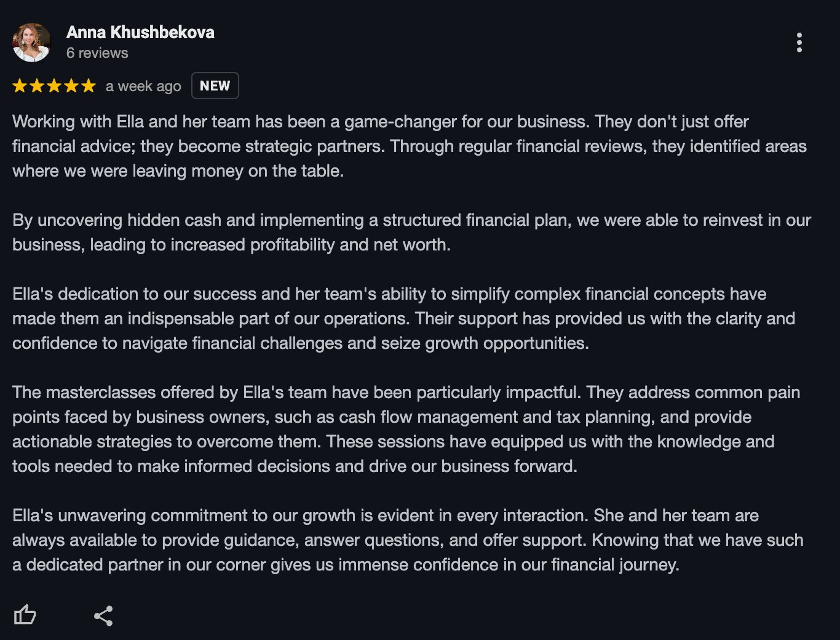Like the review with thumbs-up icon

click(x=25, y=615)
